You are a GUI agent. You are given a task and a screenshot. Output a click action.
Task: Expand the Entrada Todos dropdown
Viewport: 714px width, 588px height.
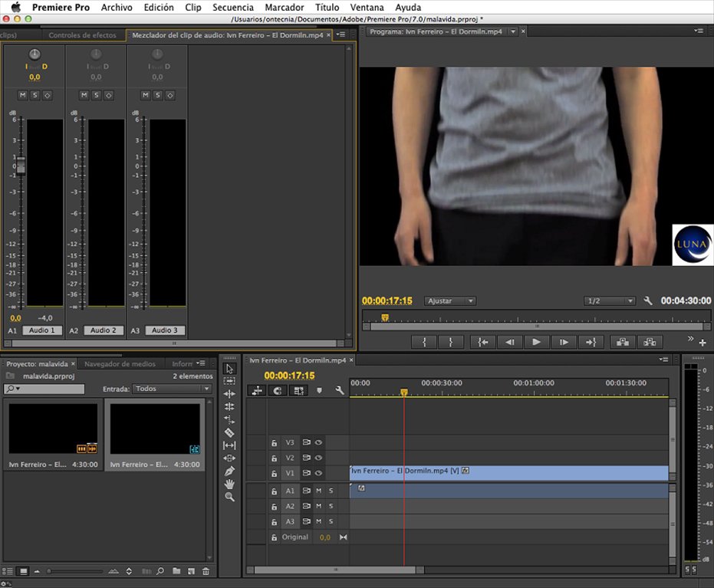click(172, 389)
